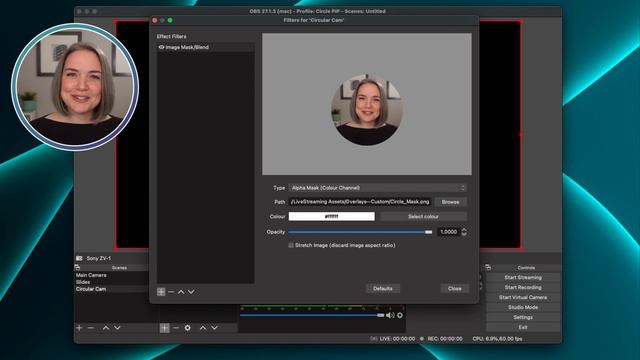This screenshot has width=640, height=360.
Task: Mute audio with the speaker icon
Action: pos(390,315)
